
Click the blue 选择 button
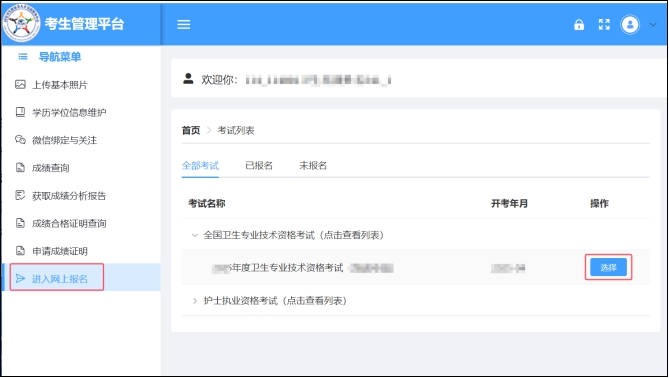608,268
